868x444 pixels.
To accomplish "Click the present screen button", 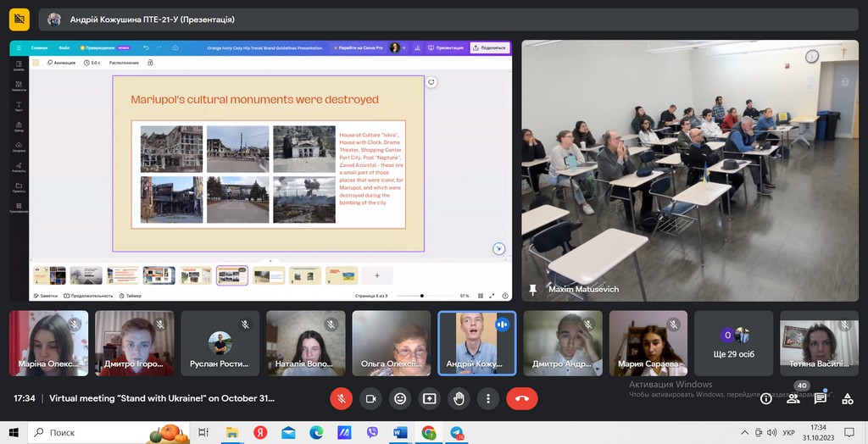I will 430,398.
